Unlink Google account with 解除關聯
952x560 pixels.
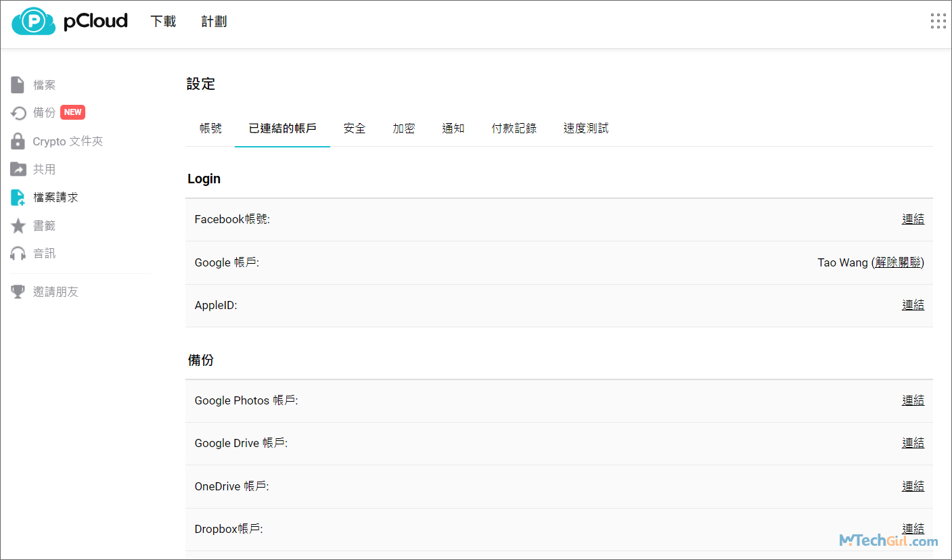click(898, 262)
